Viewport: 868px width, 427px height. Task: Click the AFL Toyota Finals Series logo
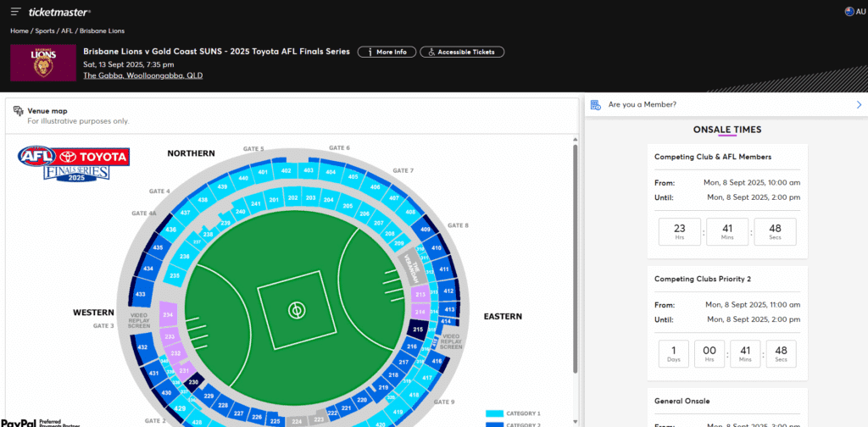point(74,163)
